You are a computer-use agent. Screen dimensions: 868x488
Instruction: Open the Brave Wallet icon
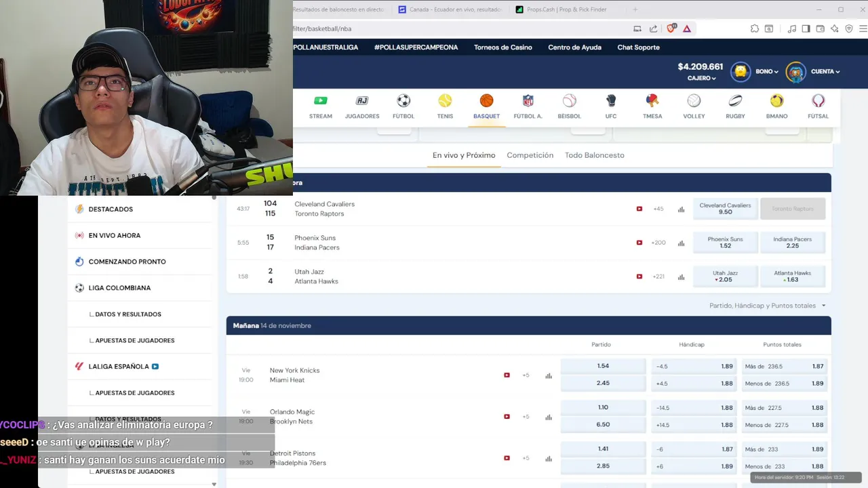820,28
